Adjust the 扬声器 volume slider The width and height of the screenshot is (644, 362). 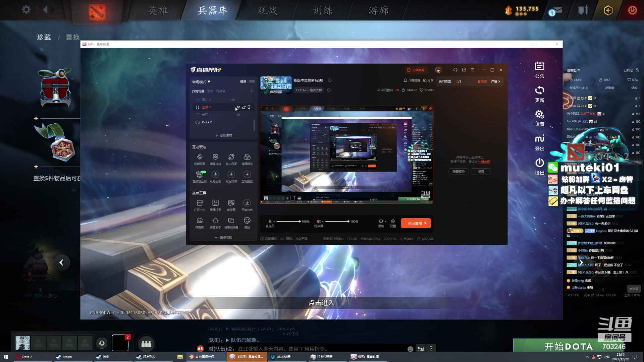[x=337, y=222]
